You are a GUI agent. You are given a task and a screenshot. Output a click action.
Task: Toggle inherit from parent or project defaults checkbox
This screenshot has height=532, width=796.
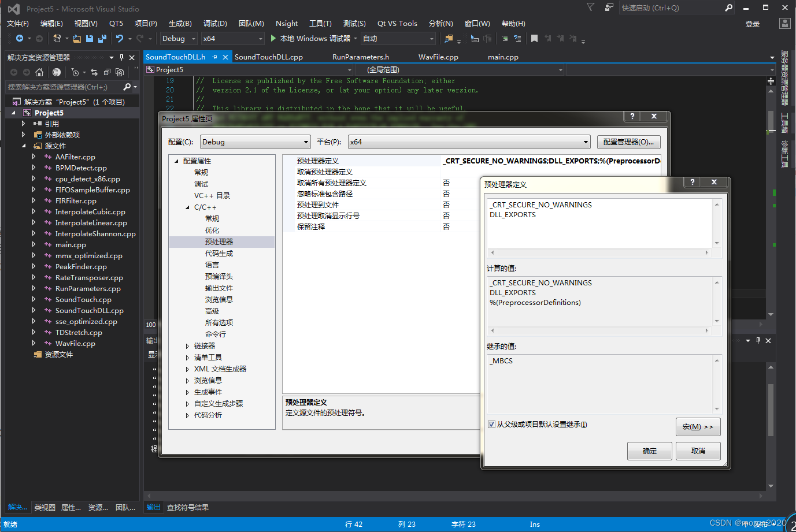491,425
